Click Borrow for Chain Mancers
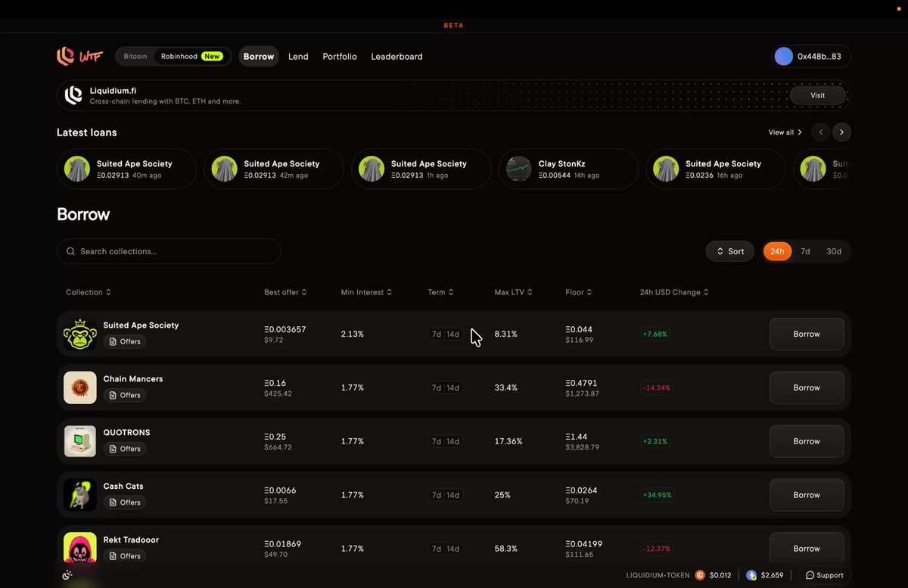This screenshot has width=908, height=588. (807, 387)
